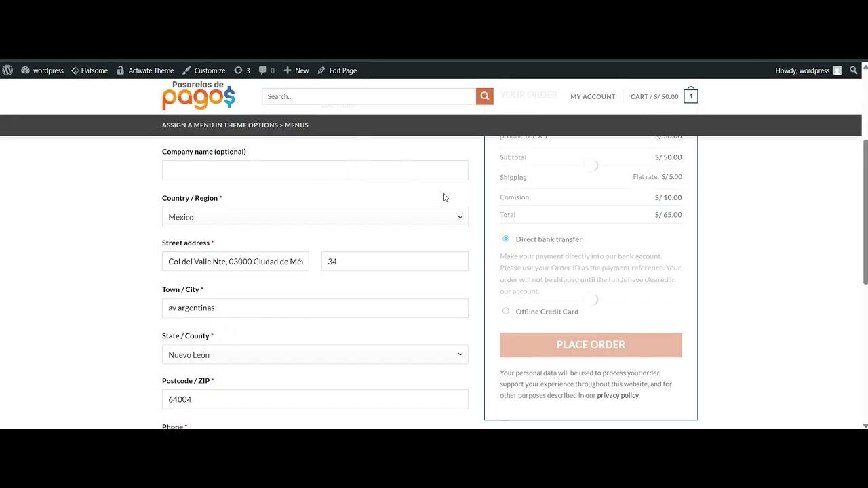The width and height of the screenshot is (868, 488).
Task: Open CART / S/ 50.00 link
Action: click(654, 96)
